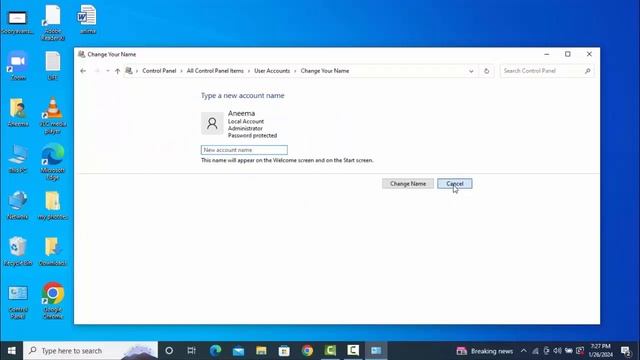Viewport: 640px width, 360px height.
Task: Open volume control in system tray
Action: 557,351
